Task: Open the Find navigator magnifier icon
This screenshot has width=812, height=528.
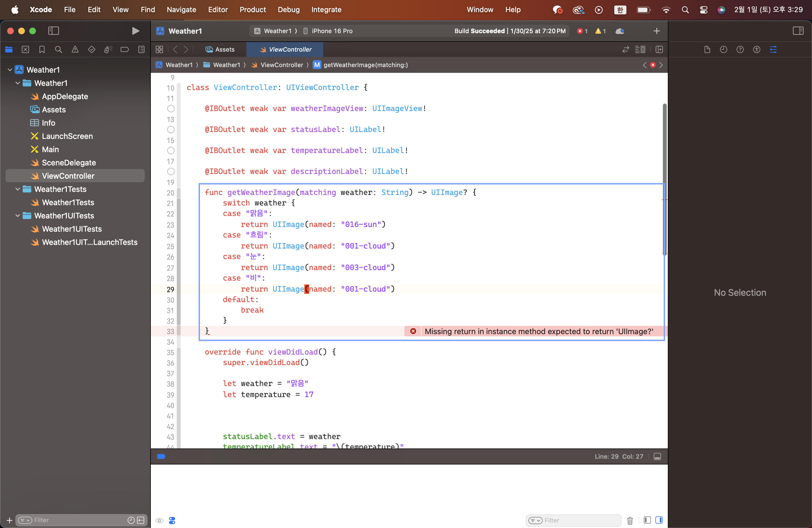Action: [x=58, y=50]
